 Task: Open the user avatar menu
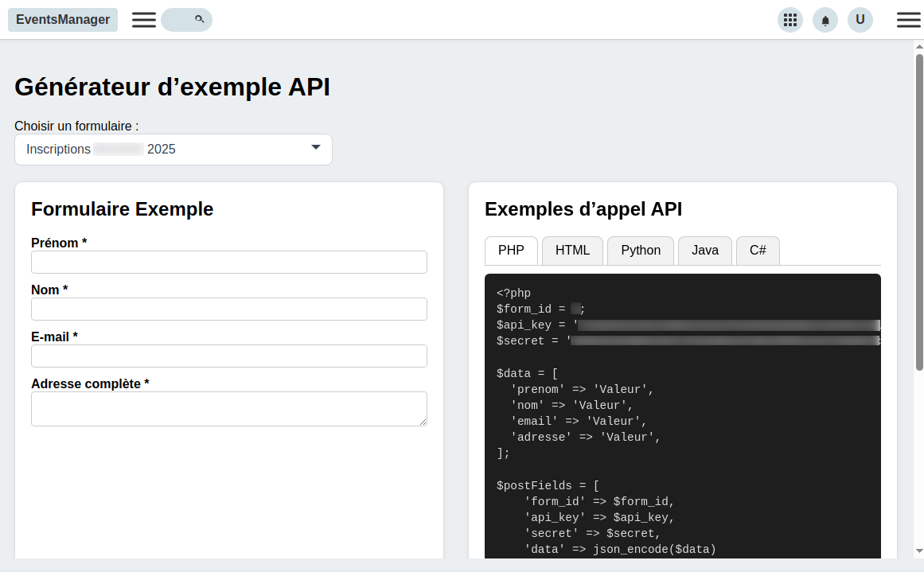(860, 20)
